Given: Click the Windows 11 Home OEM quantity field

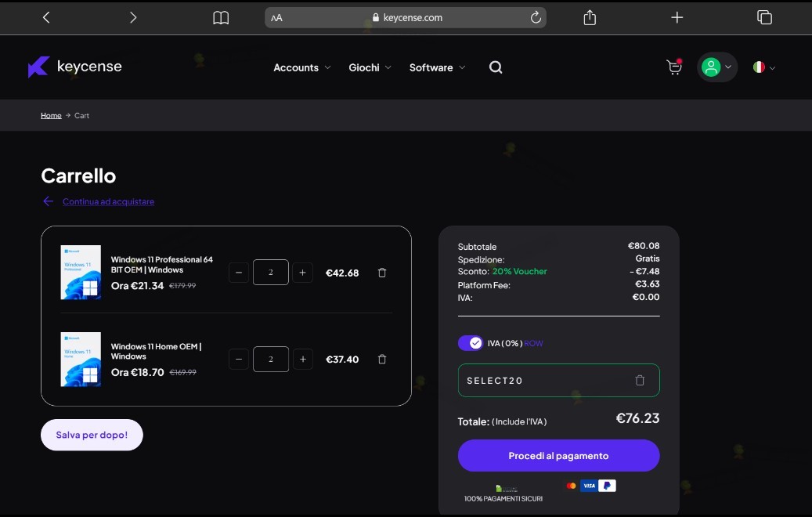Looking at the screenshot, I should pos(271,359).
